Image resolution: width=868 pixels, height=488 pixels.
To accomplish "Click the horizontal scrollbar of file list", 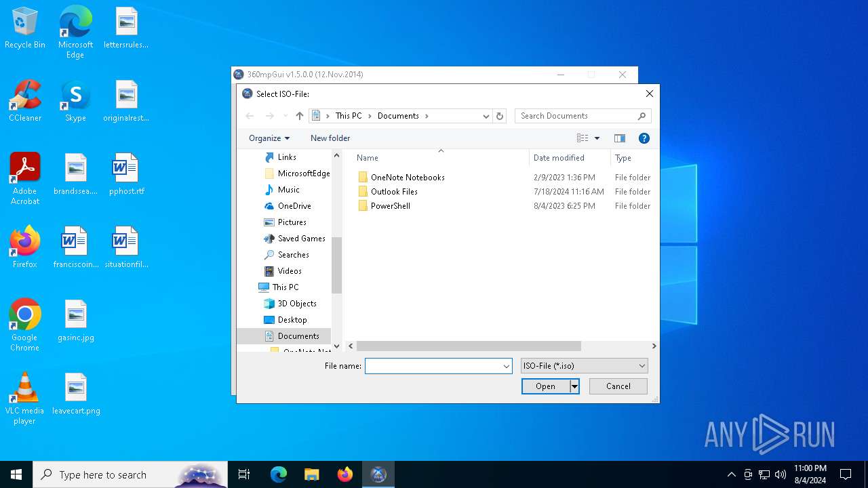I will (469, 346).
